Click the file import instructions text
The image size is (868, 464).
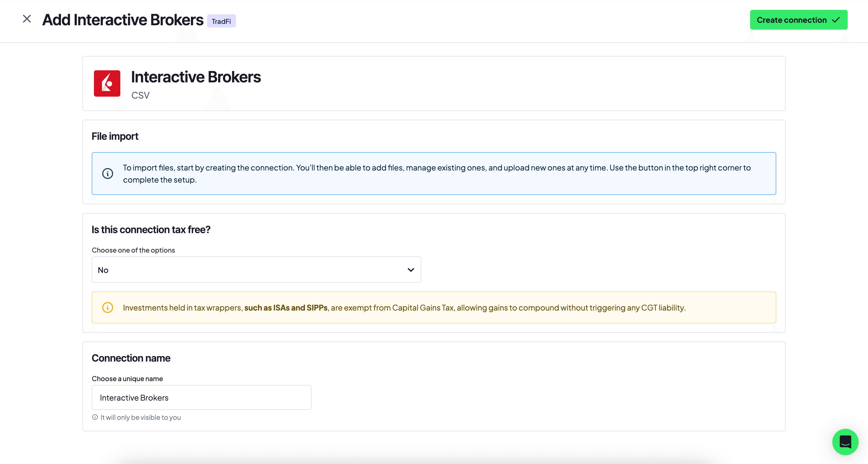coord(437,174)
